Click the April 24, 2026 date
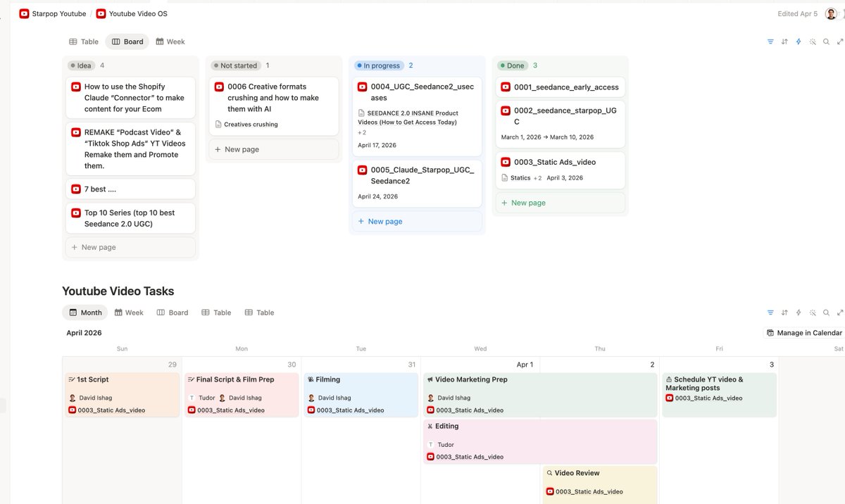This screenshot has height=504, width=845. [x=377, y=197]
